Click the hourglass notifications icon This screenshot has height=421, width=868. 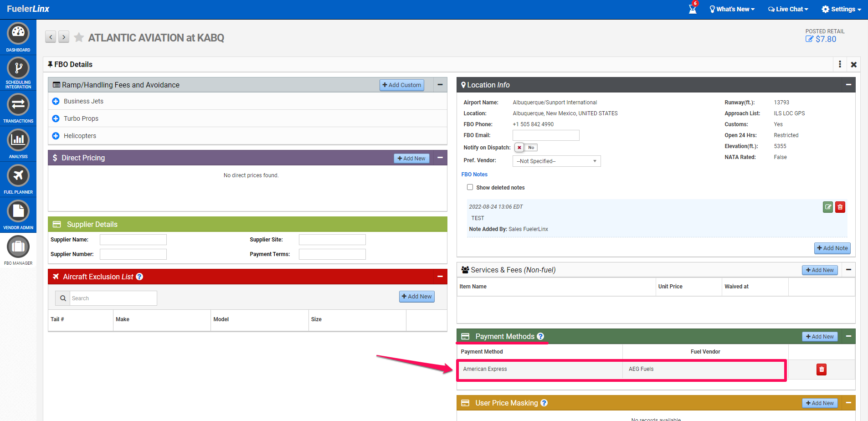(693, 8)
